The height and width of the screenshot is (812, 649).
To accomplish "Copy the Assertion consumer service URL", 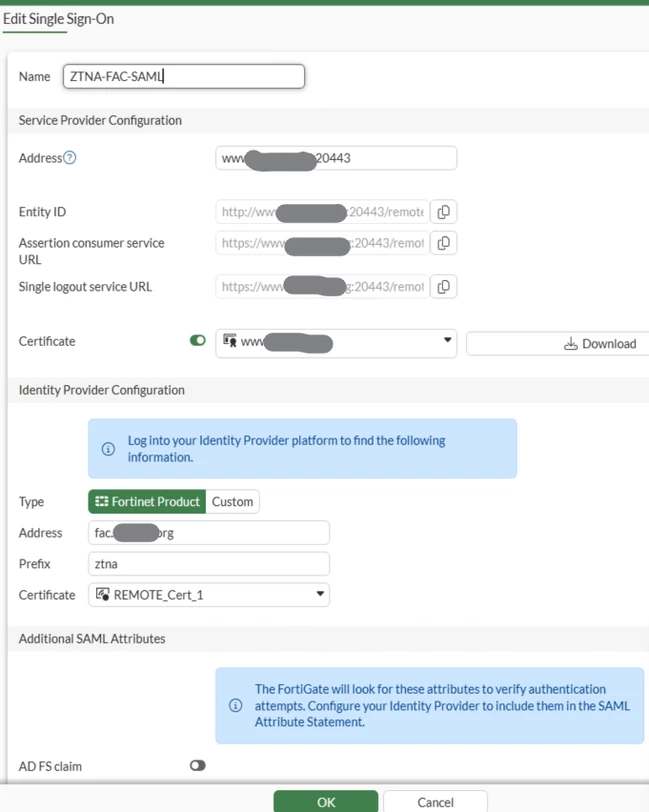I will (443, 243).
